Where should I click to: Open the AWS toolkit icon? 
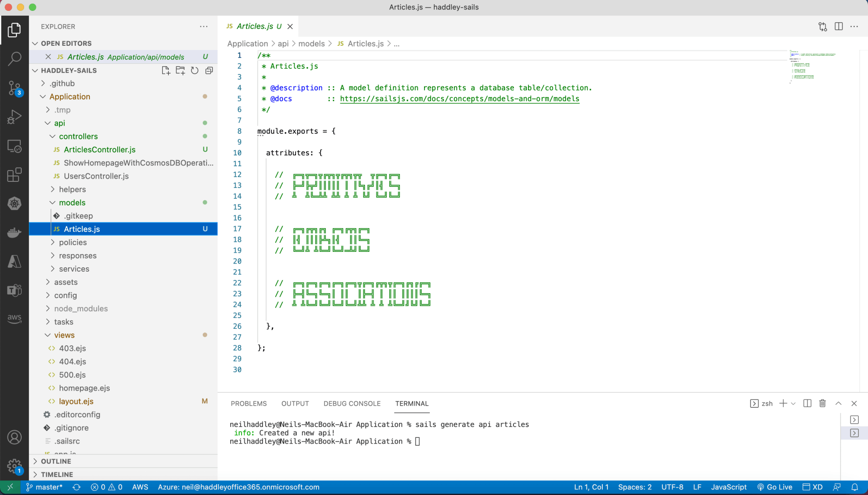[14, 318]
